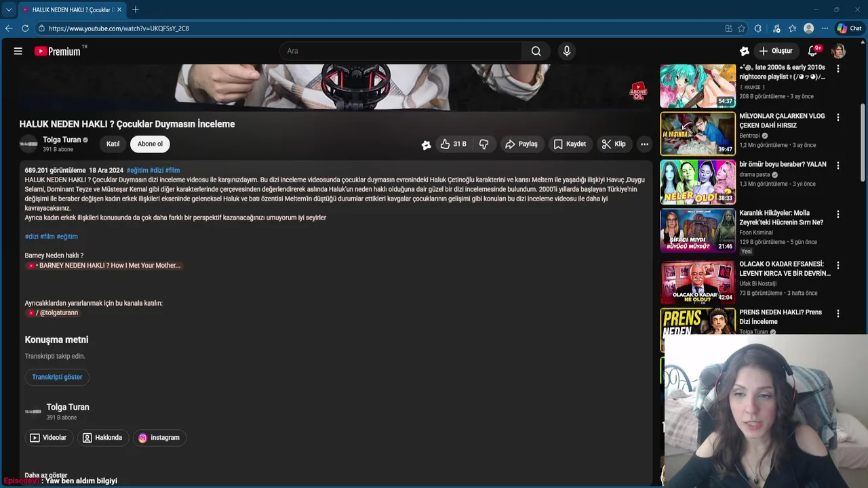Screen dimensions: 868x488
Task: Click the browser back arrow
Action: (9, 28)
